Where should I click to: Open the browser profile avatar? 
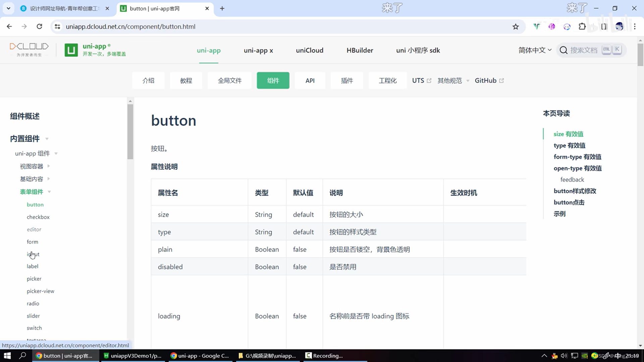[x=619, y=26]
